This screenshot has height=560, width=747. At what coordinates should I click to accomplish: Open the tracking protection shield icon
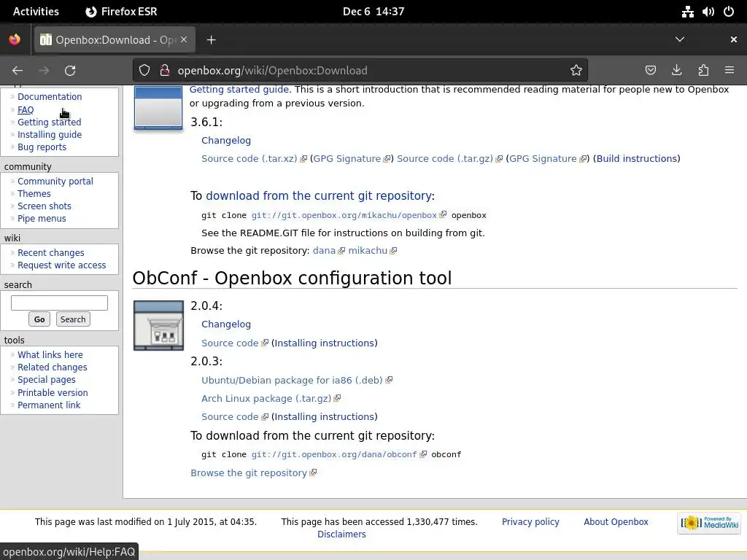pos(144,71)
